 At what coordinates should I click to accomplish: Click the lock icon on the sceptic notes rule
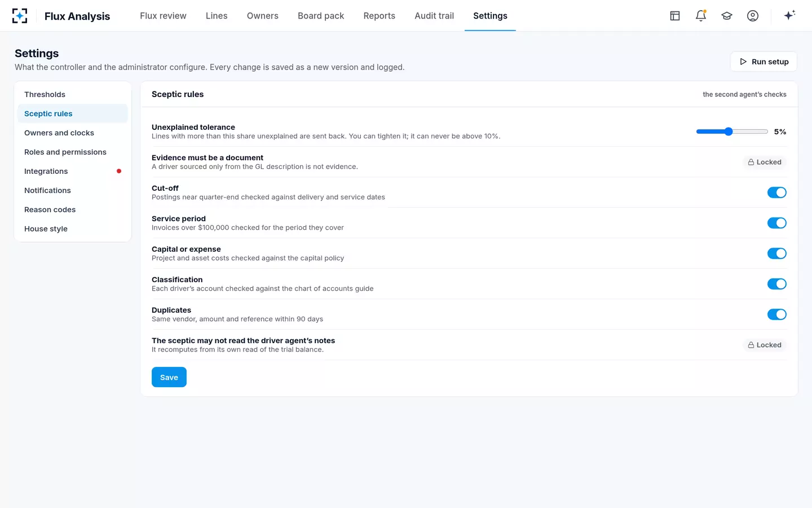coord(751,345)
